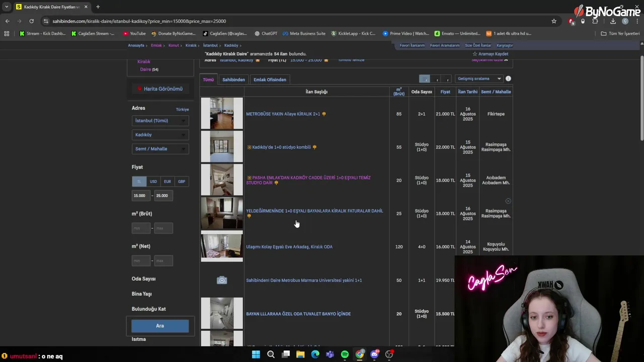Open İstanbul (Tümü) city dropdown

pos(160,121)
